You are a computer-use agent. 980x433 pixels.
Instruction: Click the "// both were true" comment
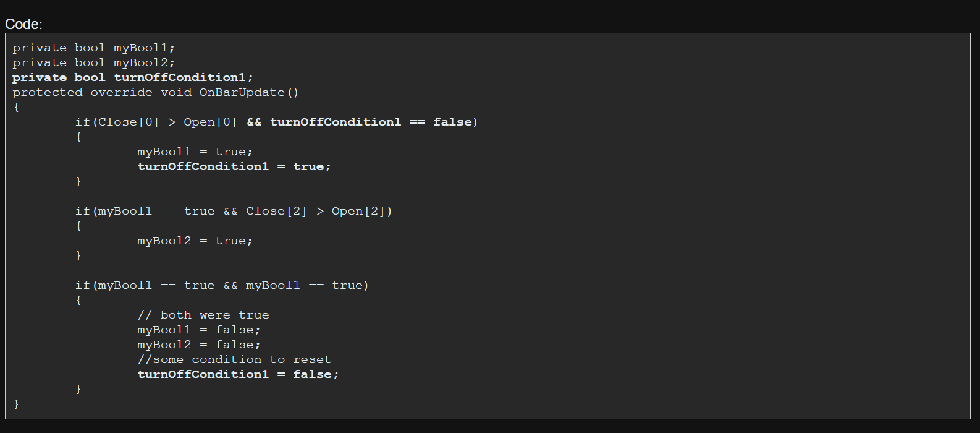click(203, 315)
